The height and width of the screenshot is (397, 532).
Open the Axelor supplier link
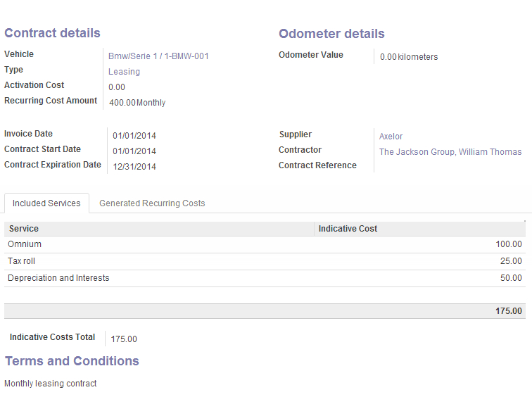[x=391, y=137]
